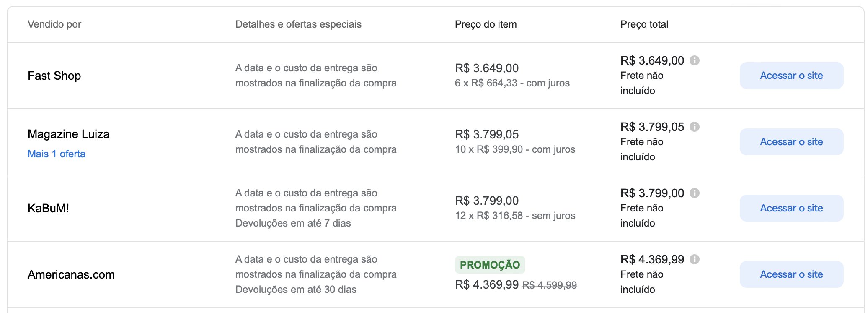This screenshot has height=313, width=868.
Task: Click info icon beside Fast Shop total price
Action: [695, 60]
